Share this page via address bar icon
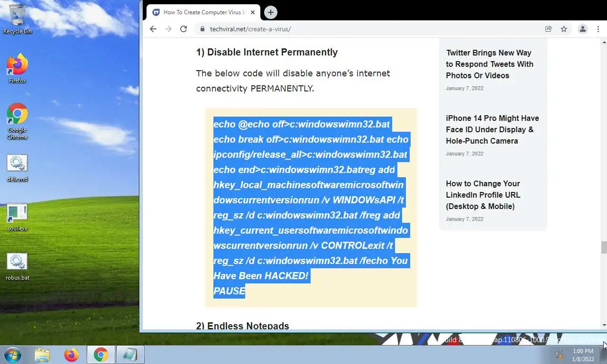The image size is (607, 364). click(x=548, y=29)
